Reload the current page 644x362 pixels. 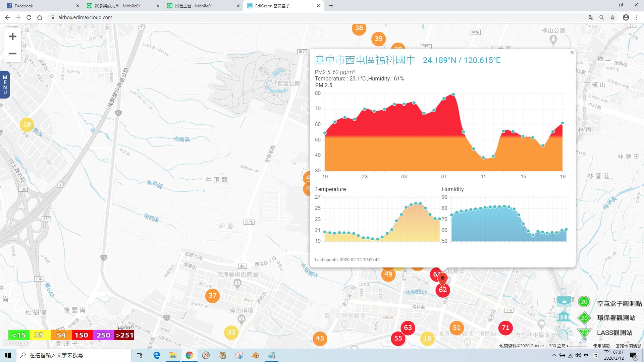click(29, 17)
